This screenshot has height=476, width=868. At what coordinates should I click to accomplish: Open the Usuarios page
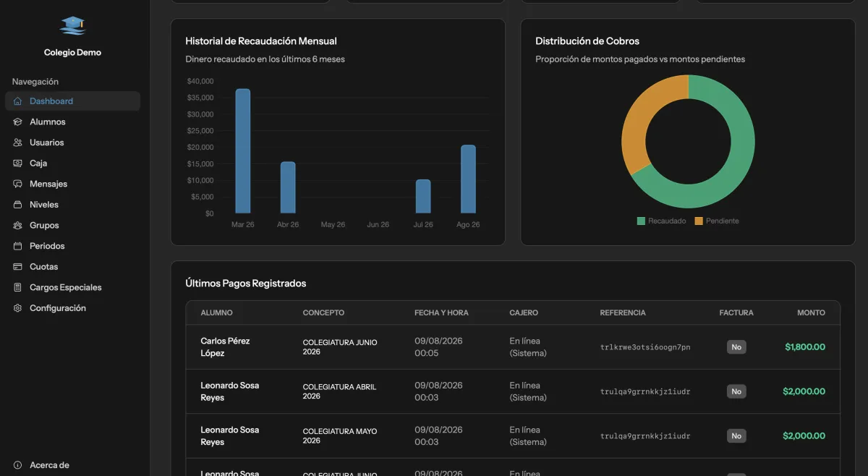point(72,143)
